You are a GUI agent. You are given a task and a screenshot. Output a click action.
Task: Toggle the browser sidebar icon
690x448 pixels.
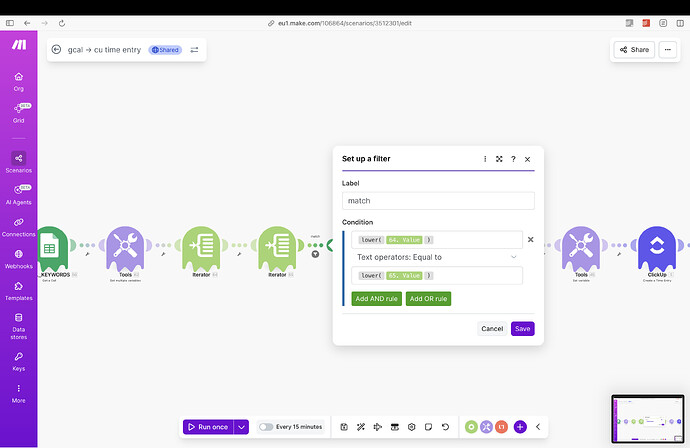10,23
